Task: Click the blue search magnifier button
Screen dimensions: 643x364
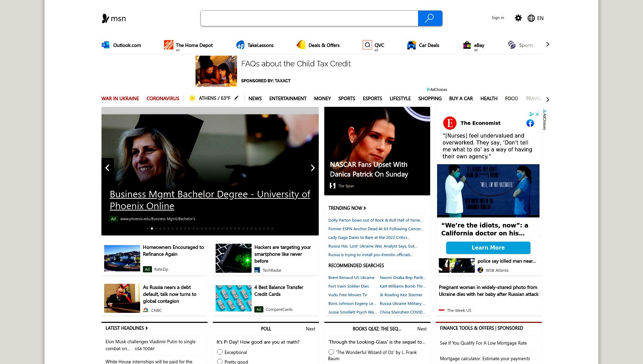Action: (430, 18)
